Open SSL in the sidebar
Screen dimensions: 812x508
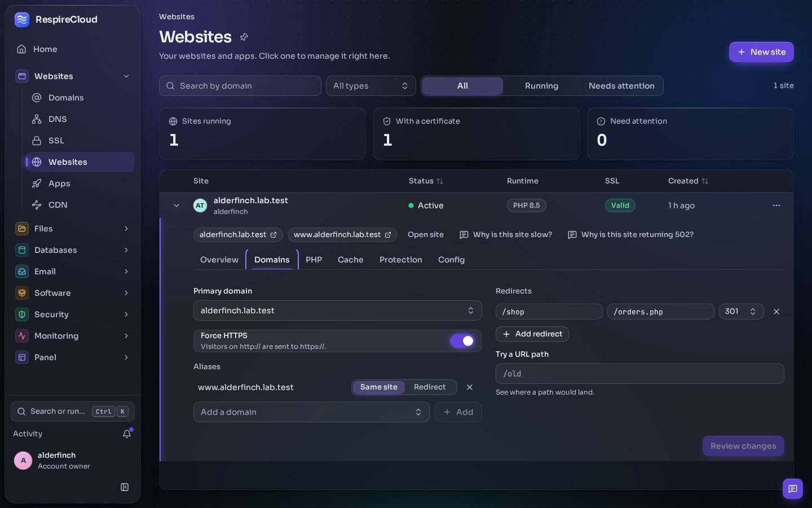[x=80, y=141]
